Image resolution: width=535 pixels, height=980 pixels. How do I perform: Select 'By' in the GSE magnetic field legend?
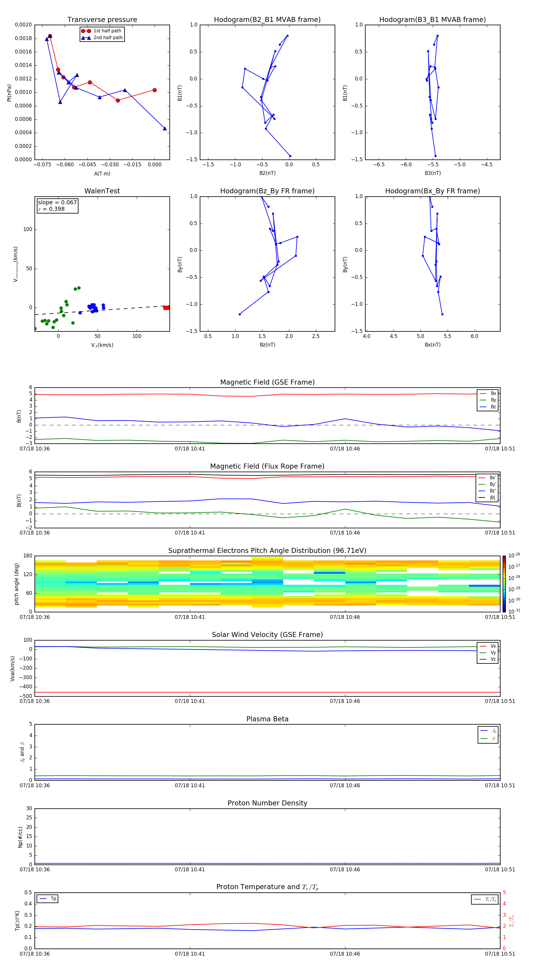pyautogui.click(x=488, y=400)
